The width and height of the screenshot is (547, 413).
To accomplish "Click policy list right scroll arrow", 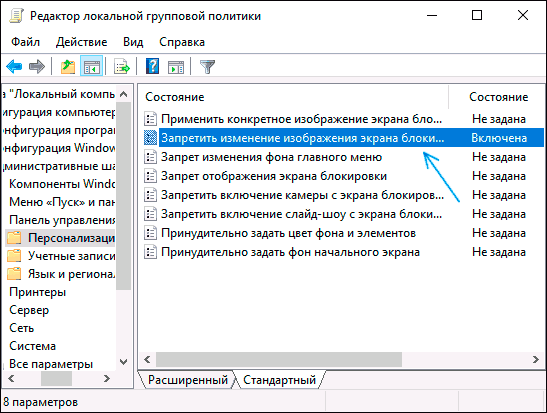I will pos(536,359).
